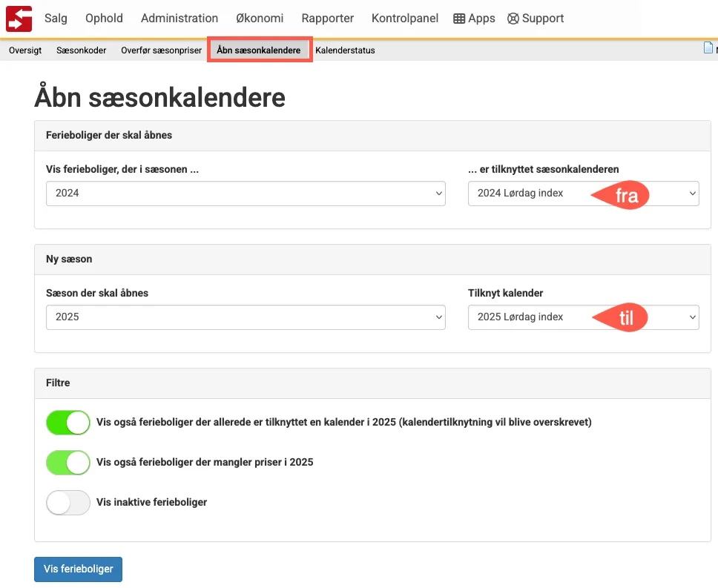This screenshot has height=588, width=718.
Task: Expand the 2024 Lørdag index calendar dropdown
Action: point(583,194)
